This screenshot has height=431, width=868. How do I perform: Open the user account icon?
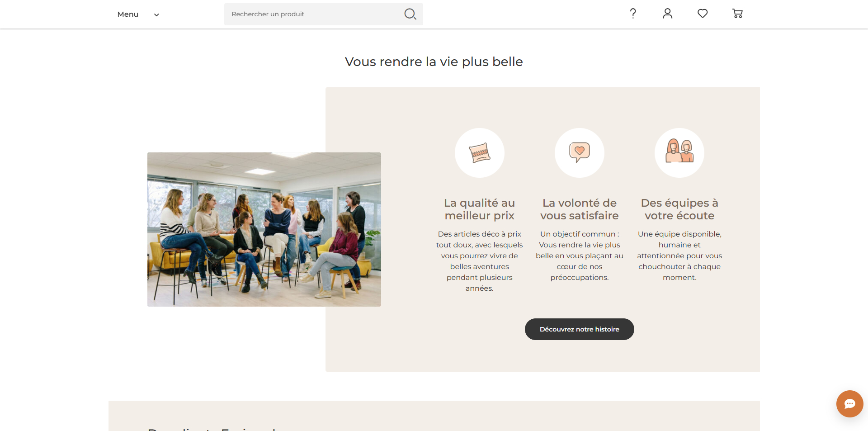click(668, 14)
